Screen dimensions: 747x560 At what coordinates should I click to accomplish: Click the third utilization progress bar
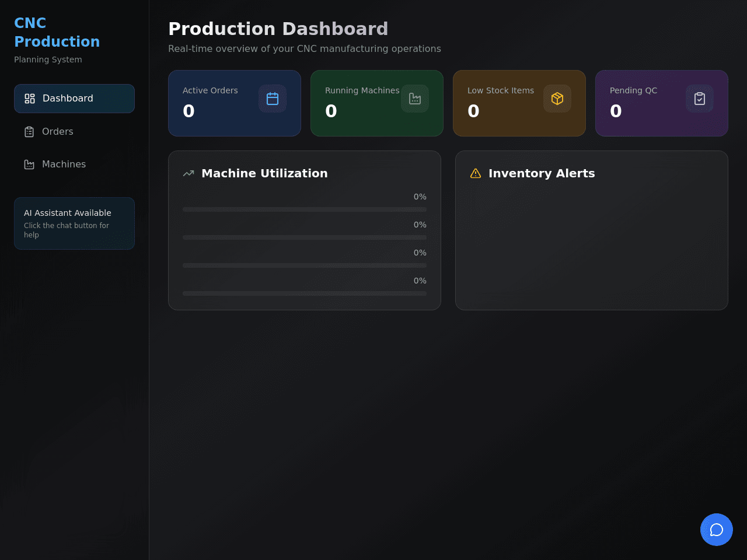[305, 265]
